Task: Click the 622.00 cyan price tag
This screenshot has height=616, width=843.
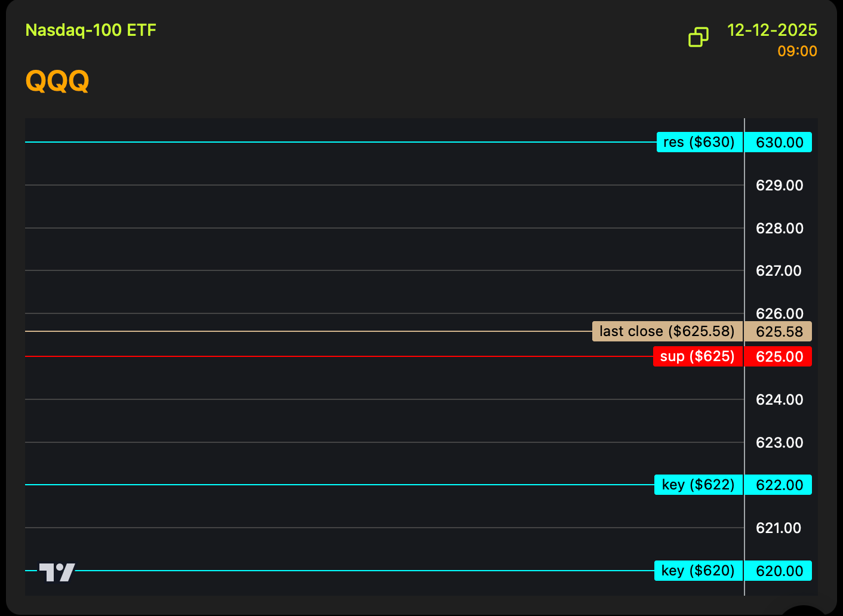Action: click(x=779, y=485)
